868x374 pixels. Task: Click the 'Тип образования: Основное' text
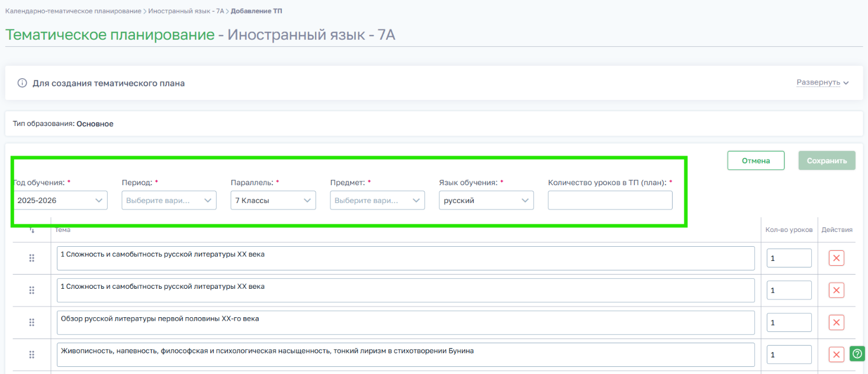pos(63,124)
